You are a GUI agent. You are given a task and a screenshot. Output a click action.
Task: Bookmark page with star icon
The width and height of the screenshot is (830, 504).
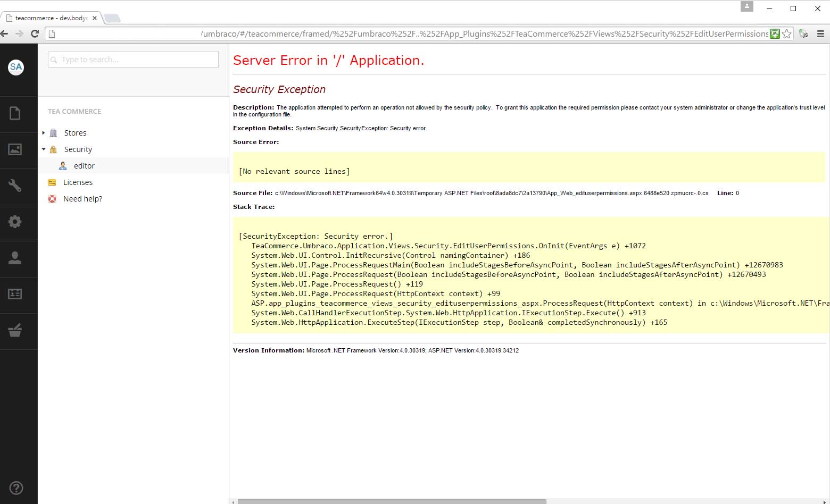[787, 33]
